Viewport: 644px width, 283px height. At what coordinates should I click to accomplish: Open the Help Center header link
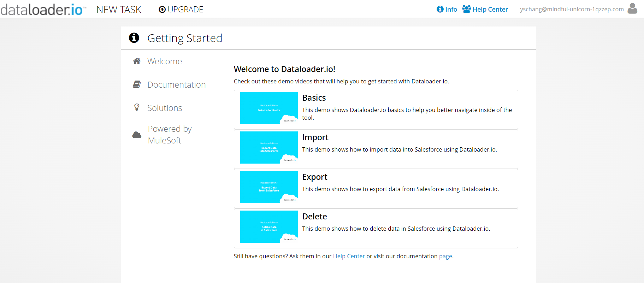tap(485, 9)
